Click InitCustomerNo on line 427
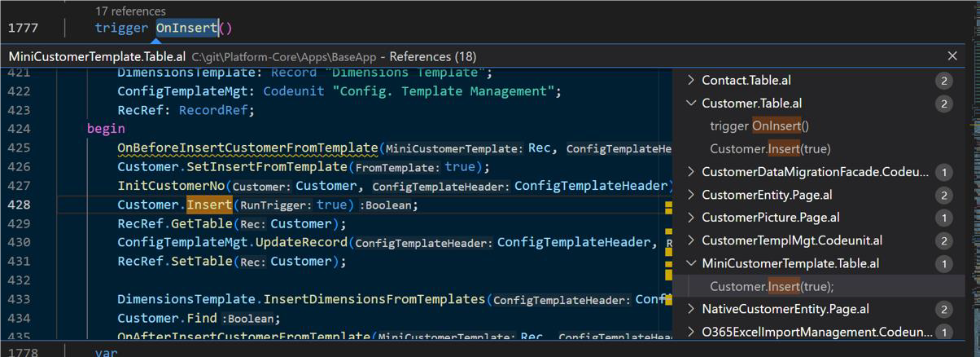 click(x=171, y=186)
